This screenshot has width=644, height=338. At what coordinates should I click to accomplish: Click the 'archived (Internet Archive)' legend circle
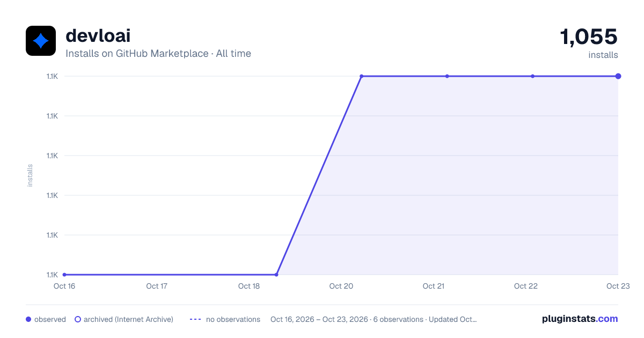point(78,319)
